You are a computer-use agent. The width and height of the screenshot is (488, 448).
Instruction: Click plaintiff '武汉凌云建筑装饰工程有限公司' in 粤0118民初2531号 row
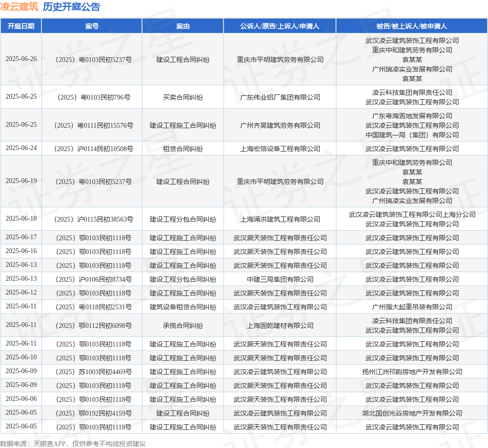[x=280, y=307]
